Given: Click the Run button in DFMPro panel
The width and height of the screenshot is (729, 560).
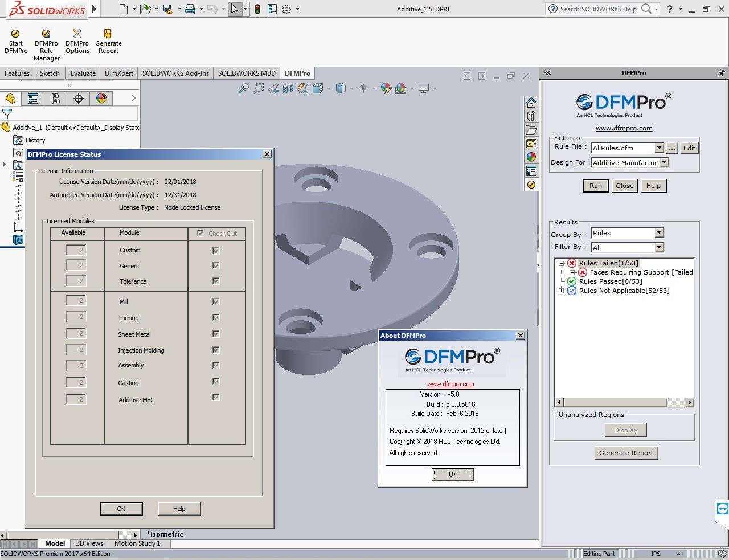Looking at the screenshot, I should click(x=596, y=186).
